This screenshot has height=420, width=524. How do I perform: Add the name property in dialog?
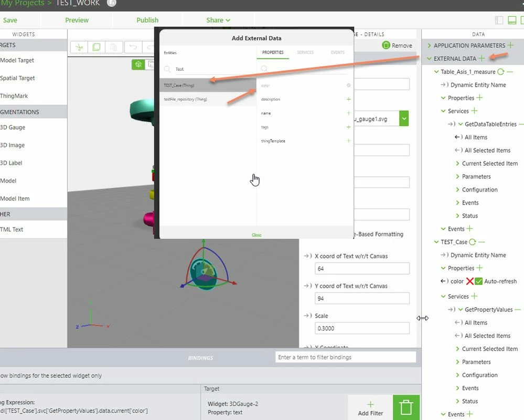[349, 113]
